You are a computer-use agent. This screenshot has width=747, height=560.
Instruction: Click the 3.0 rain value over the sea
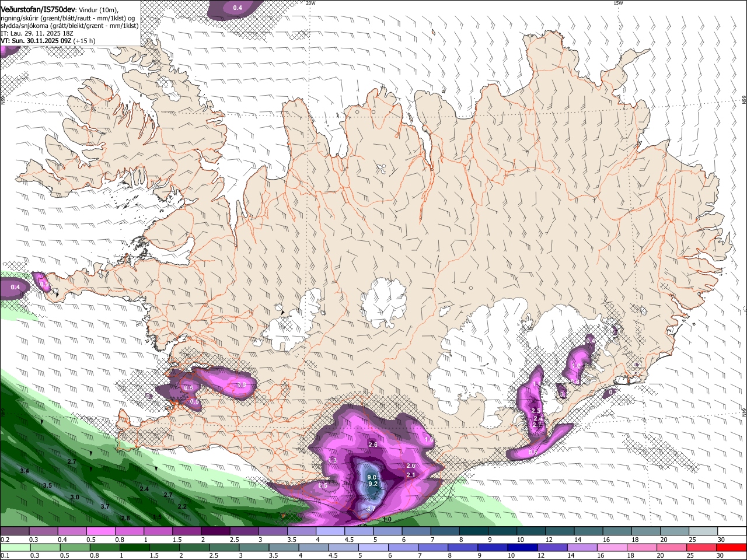click(x=75, y=497)
